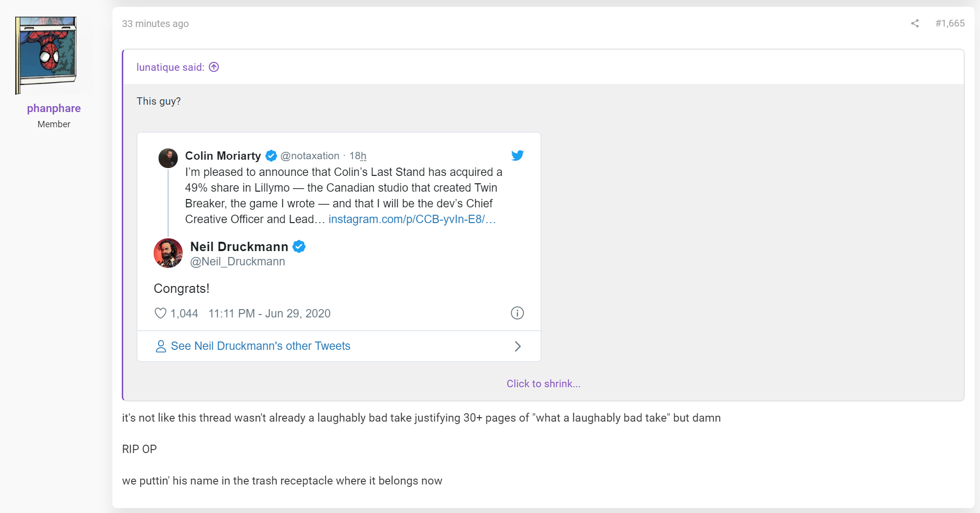Click the chevron arrow in the tweet footer

click(517, 346)
